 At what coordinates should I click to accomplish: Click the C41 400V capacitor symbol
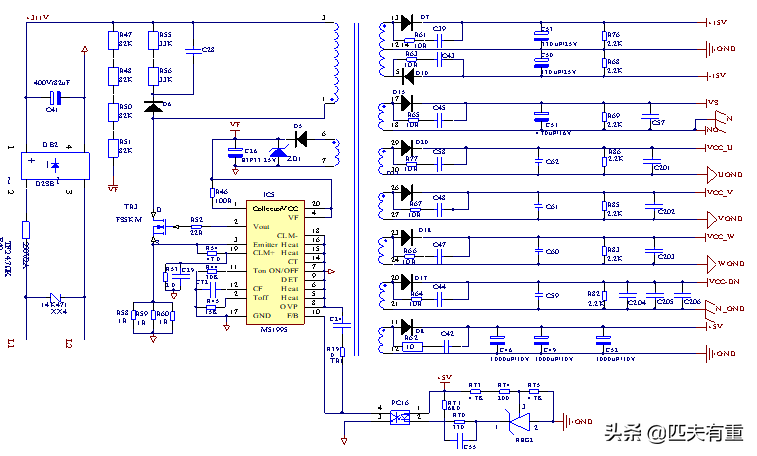pyautogui.click(x=56, y=98)
